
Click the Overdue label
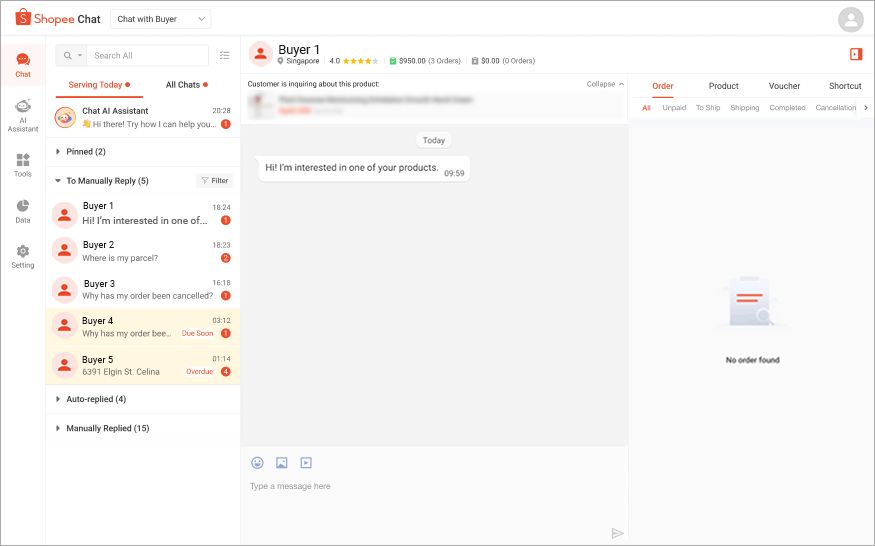(x=200, y=371)
